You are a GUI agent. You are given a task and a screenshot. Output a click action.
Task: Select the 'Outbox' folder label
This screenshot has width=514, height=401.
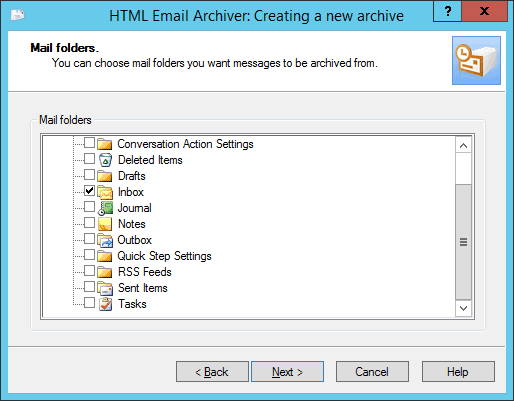click(x=135, y=240)
